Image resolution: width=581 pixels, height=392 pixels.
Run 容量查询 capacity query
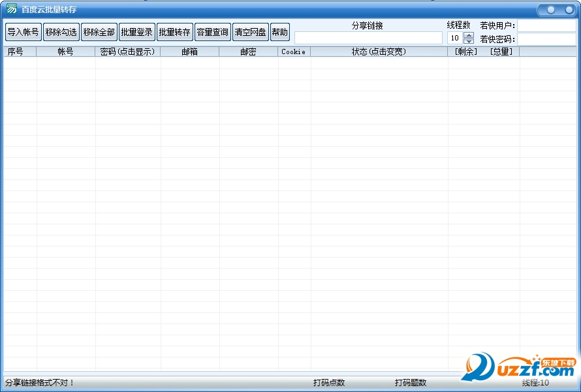212,32
